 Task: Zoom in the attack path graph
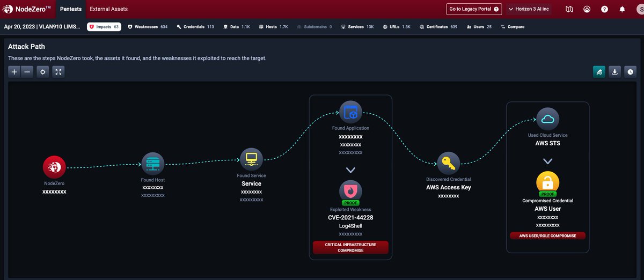click(x=14, y=72)
